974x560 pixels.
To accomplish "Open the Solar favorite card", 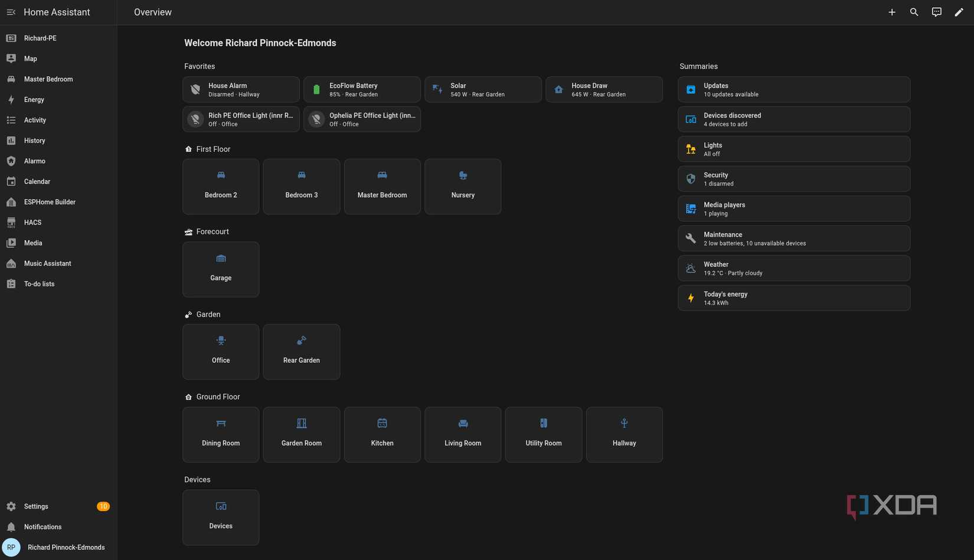I will tap(483, 90).
